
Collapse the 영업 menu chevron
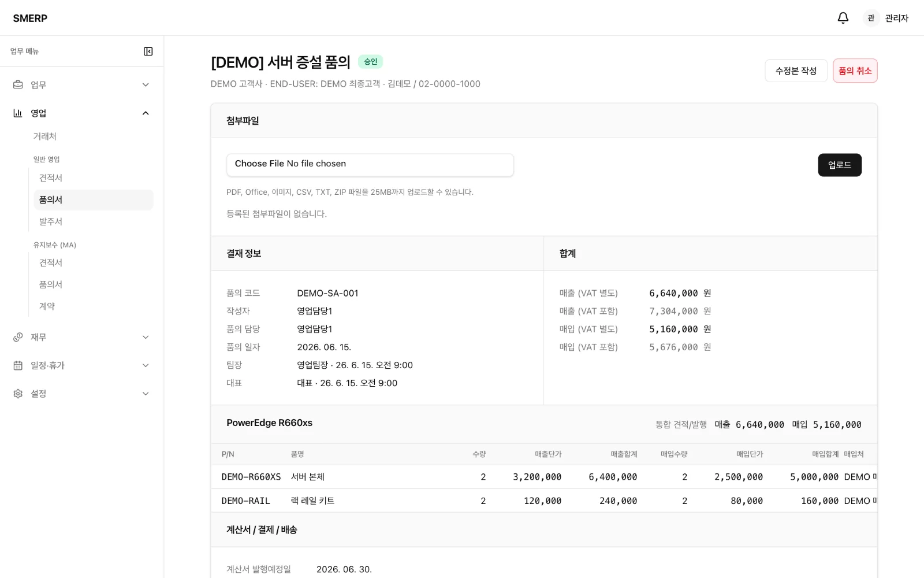(146, 113)
